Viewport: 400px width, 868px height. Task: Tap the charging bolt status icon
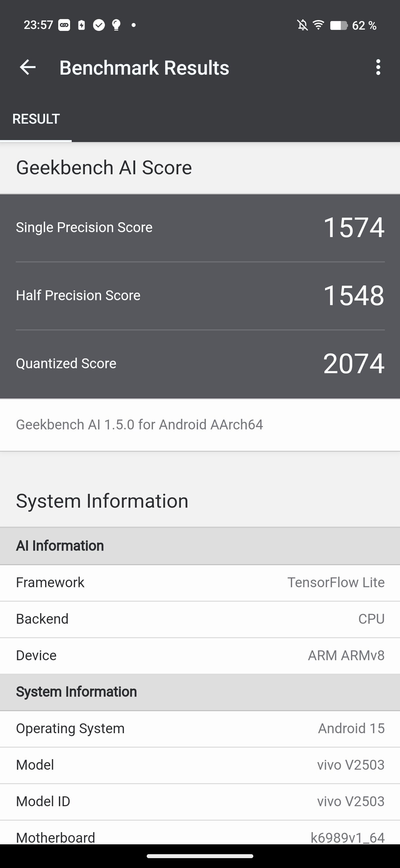[x=82, y=25]
